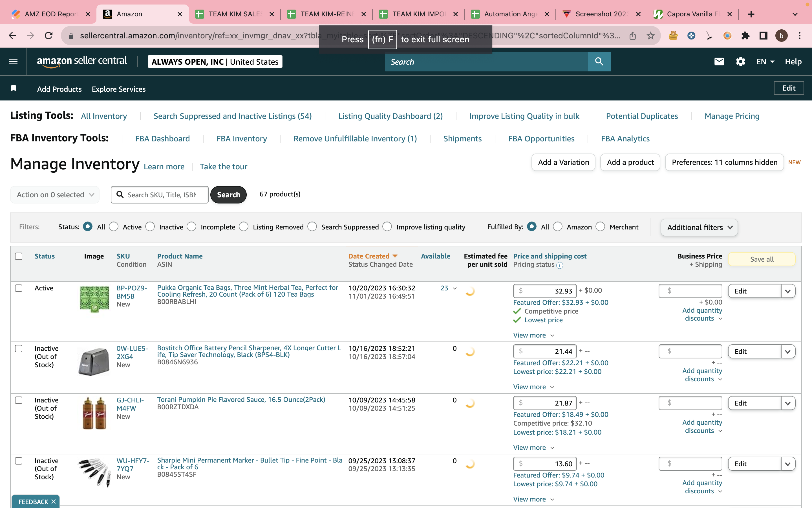Select the Search Suppressed status radio button
The width and height of the screenshot is (812, 508).
coord(312,227)
